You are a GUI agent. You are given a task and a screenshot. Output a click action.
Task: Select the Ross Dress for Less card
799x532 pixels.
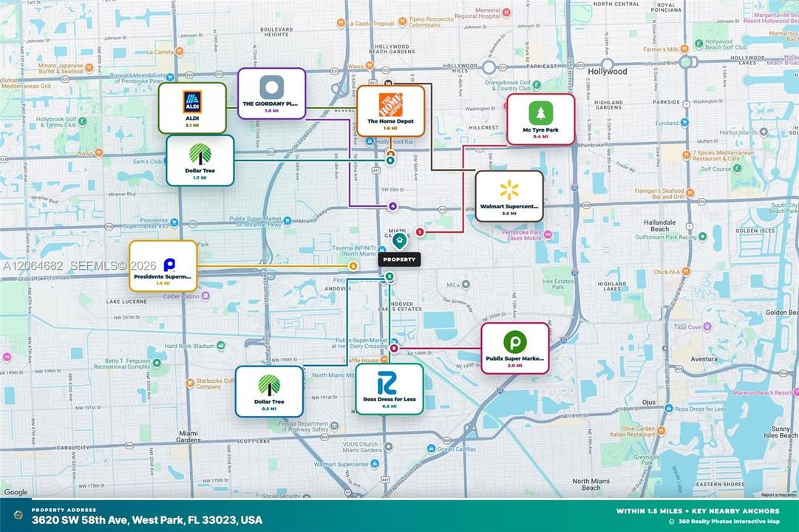coord(390,389)
